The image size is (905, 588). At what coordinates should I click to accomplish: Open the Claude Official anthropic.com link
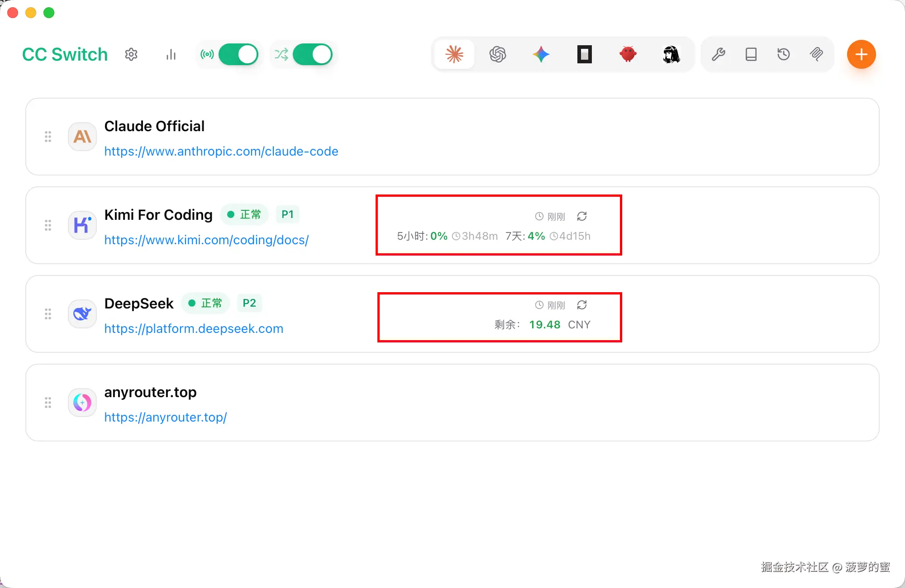click(221, 151)
